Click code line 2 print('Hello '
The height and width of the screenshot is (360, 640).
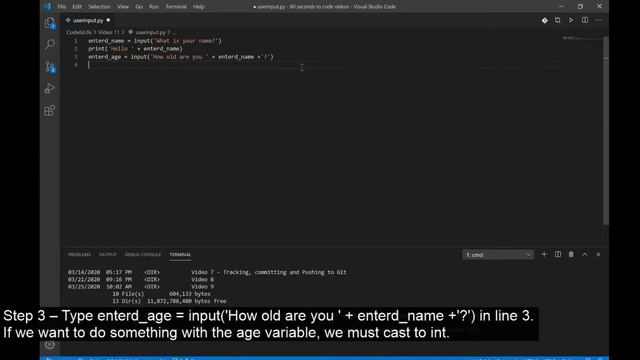tap(135, 49)
